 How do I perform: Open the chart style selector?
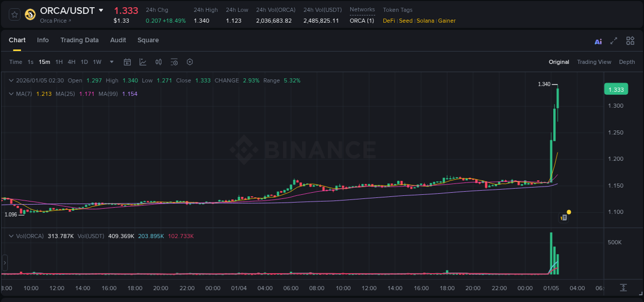(x=143, y=62)
